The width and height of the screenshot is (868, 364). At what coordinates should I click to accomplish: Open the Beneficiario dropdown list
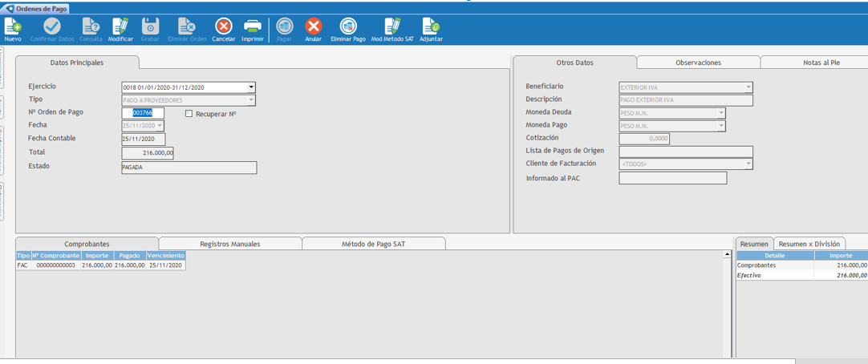point(748,87)
